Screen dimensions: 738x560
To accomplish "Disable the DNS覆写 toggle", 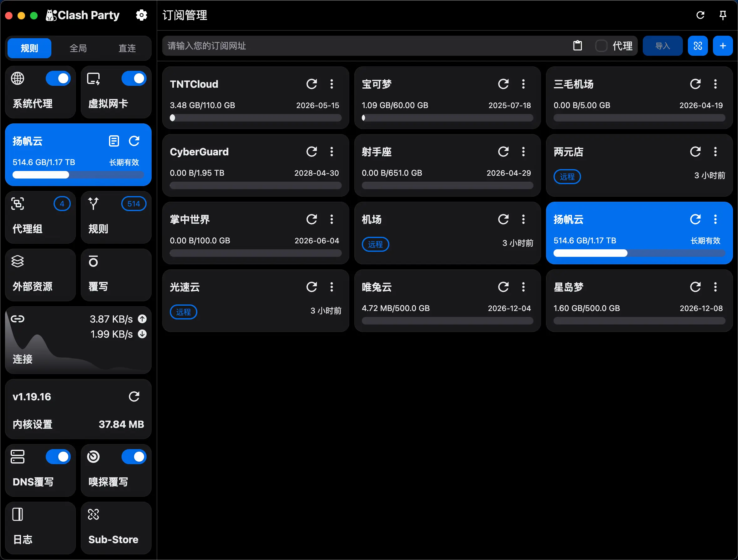I will (58, 457).
